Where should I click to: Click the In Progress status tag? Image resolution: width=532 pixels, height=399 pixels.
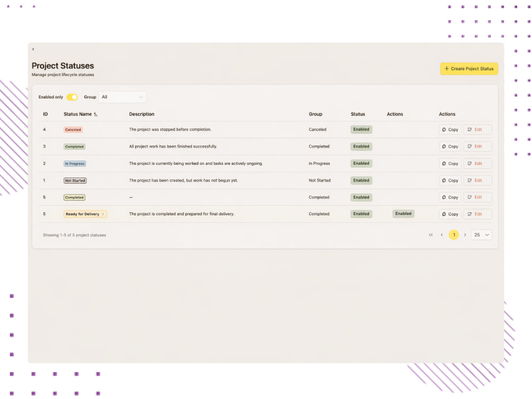(75, 163)
